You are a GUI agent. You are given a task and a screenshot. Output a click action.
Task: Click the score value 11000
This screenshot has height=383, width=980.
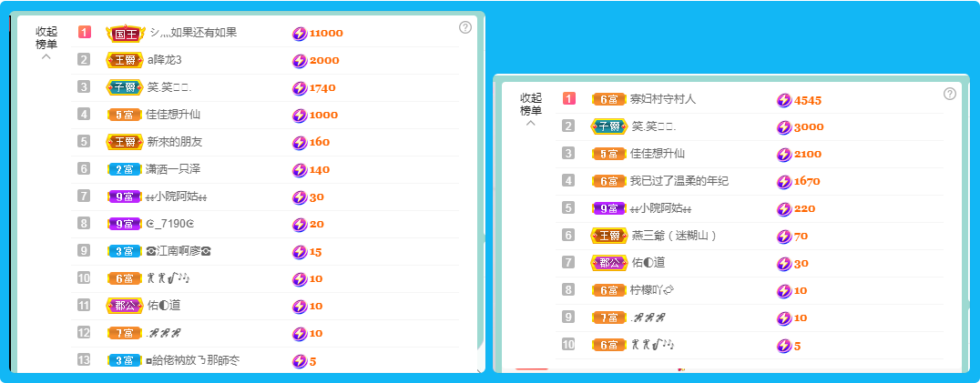(x=326, y=33)
